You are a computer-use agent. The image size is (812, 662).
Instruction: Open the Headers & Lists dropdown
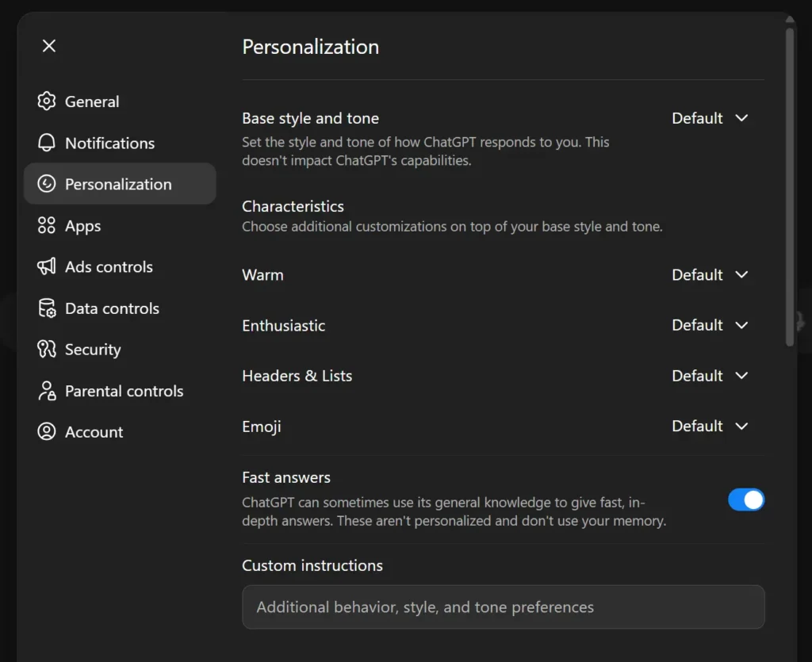coord(710,375)
